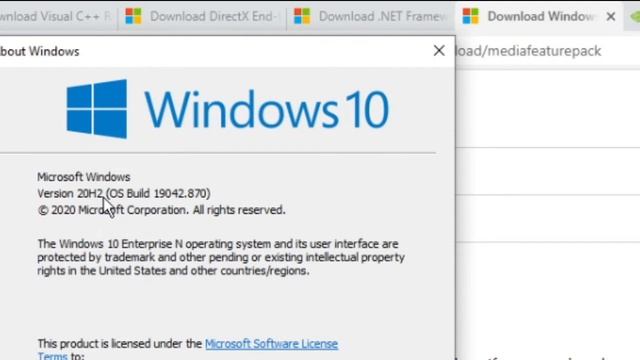Click the browser address bar with mediafeaturepack URL
Viewport: 640px width, 360px height.
point(548,51)
